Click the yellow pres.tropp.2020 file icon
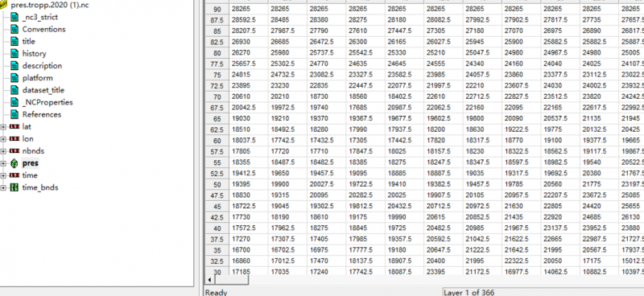The height and width of the screenshot is (296, 644). pyautogui.click(x=3, y=6)
